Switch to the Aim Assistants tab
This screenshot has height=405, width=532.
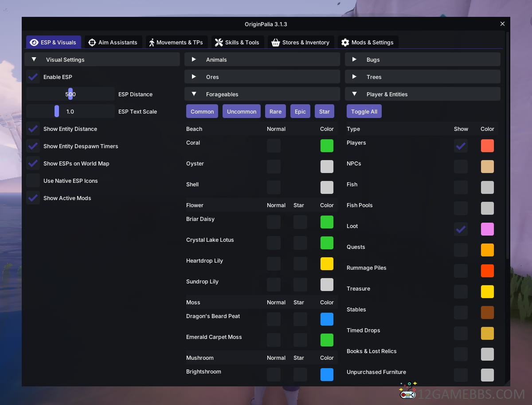click(113, 42)
